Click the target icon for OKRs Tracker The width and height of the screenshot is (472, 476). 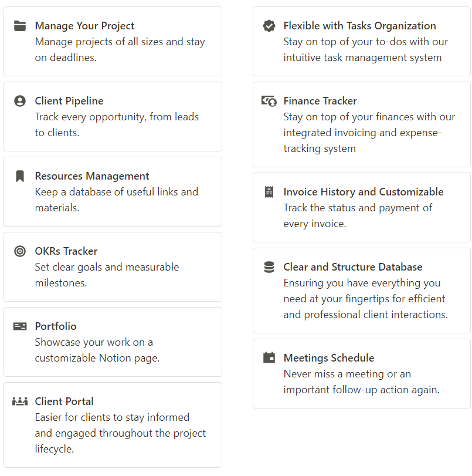coord(20,251)
